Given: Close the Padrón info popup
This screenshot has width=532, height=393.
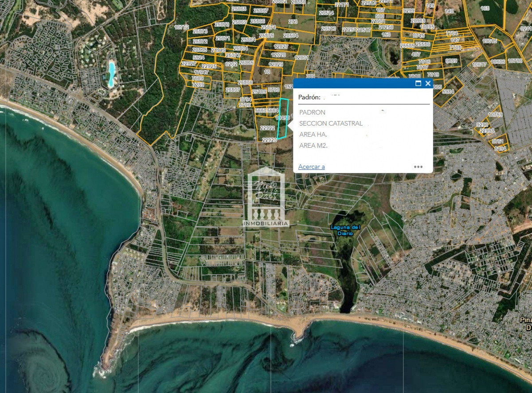Looking at the screenshot, I should click(428, 83).
